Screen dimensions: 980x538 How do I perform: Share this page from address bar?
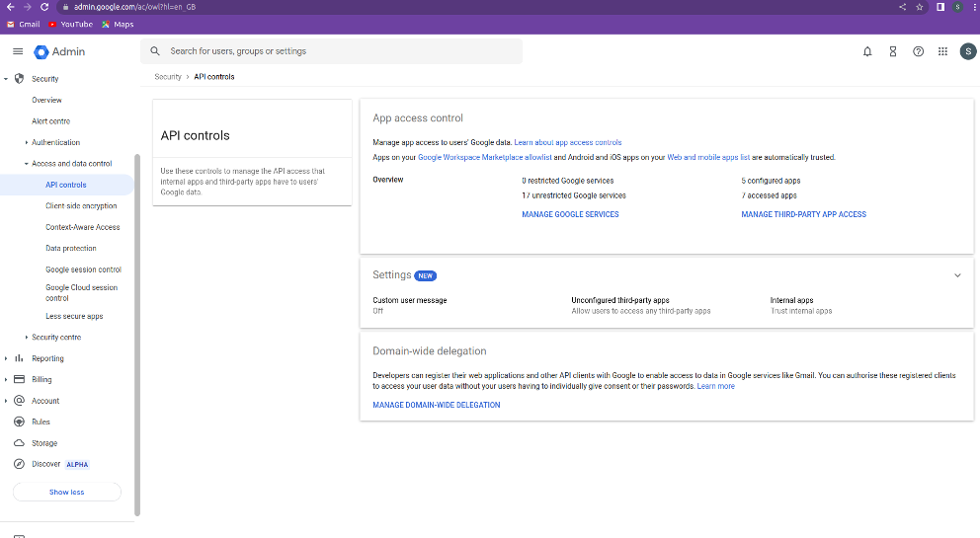pos(903,7)
